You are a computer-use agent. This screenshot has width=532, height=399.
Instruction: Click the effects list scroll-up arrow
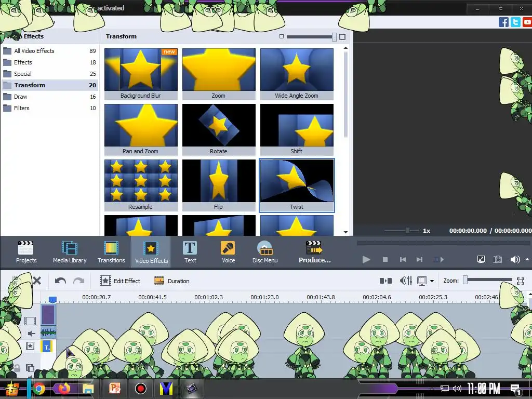click(345, 48)
